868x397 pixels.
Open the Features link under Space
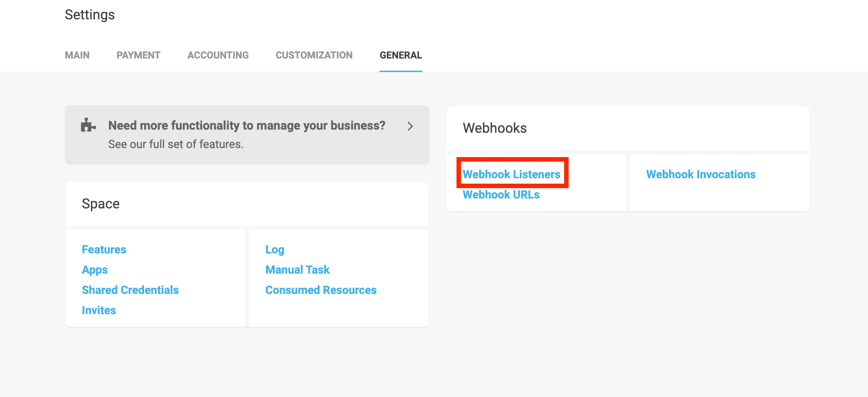(104, 249)
